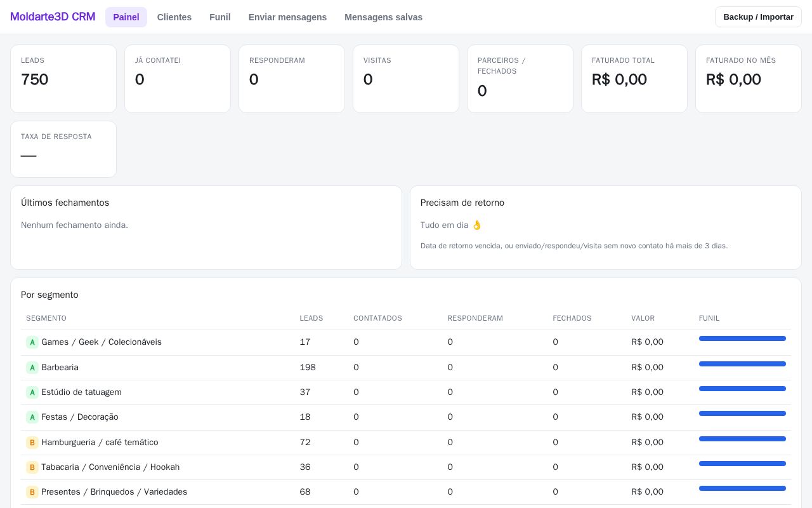Viewport: 812px width, 508px height.
Task: Select the FATURADO NO MÊS card
Action: [x=749, y=79]
